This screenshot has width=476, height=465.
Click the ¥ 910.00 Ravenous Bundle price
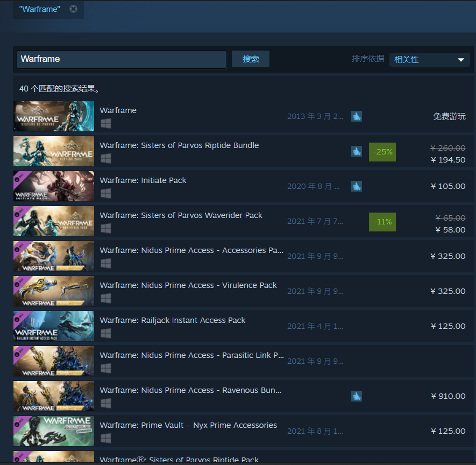448,396
